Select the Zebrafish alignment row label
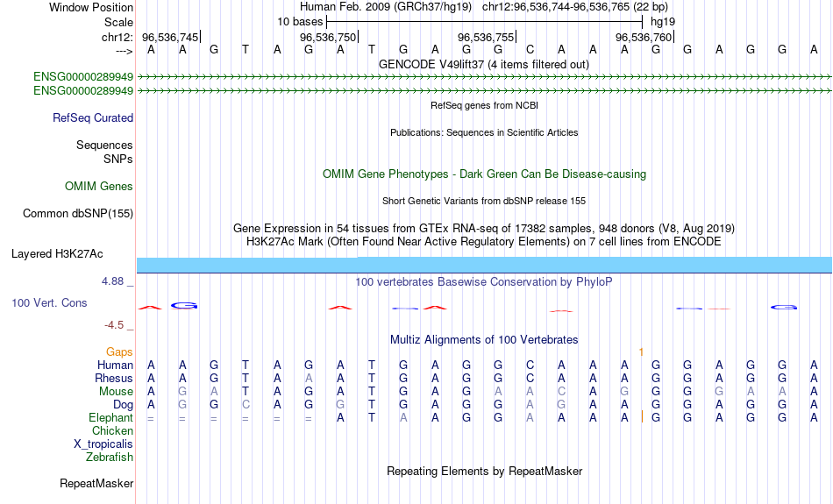The height and width of the screenshot is (504, 833). (x=110, y=457)
